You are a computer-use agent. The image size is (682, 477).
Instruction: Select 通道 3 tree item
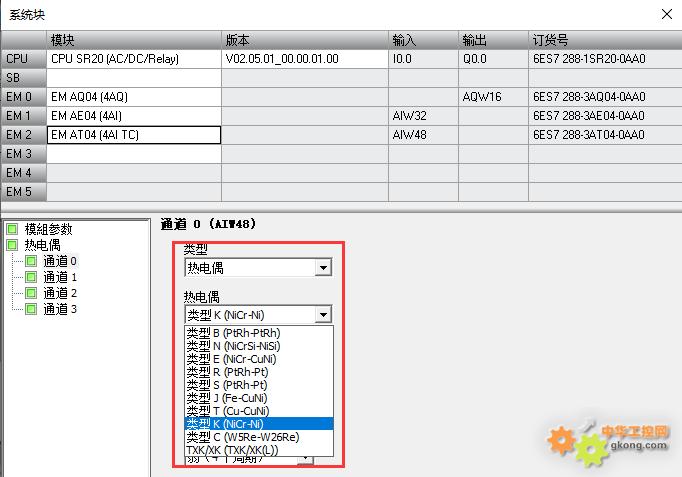(60, 309)
